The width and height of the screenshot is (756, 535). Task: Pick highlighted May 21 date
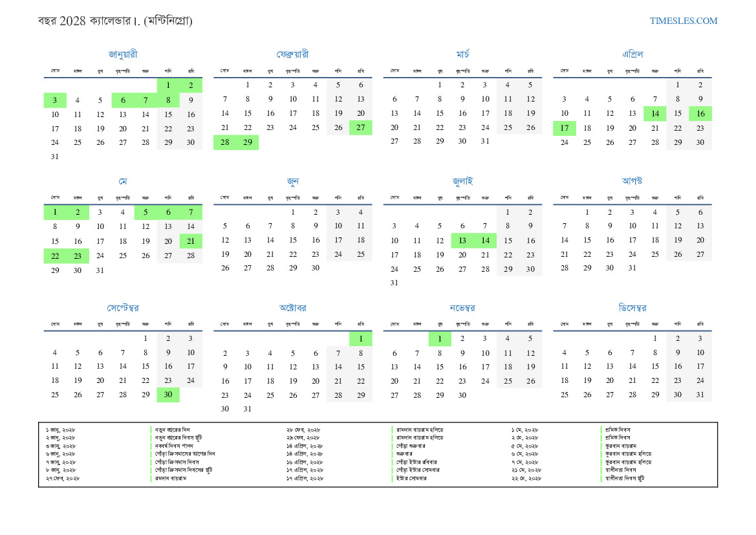tap(191, 241)
